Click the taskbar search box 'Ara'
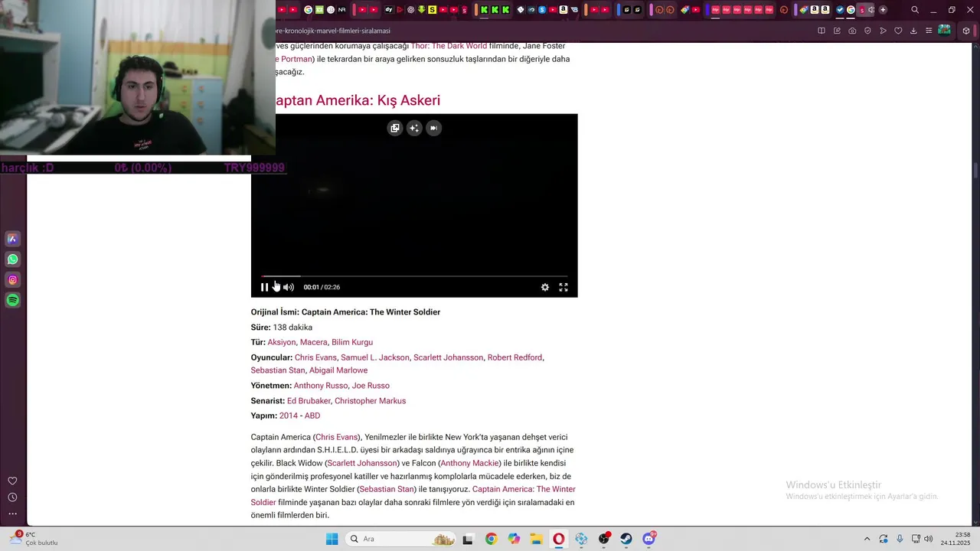 (400, 539)
